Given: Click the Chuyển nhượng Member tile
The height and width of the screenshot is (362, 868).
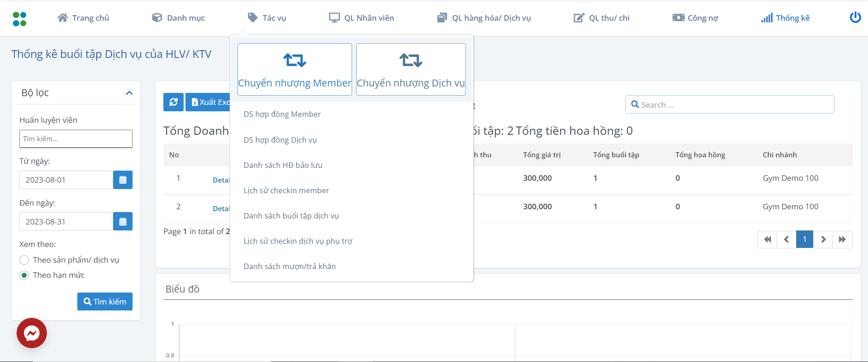Looking at the screenshot, I should tap(295, 69).
